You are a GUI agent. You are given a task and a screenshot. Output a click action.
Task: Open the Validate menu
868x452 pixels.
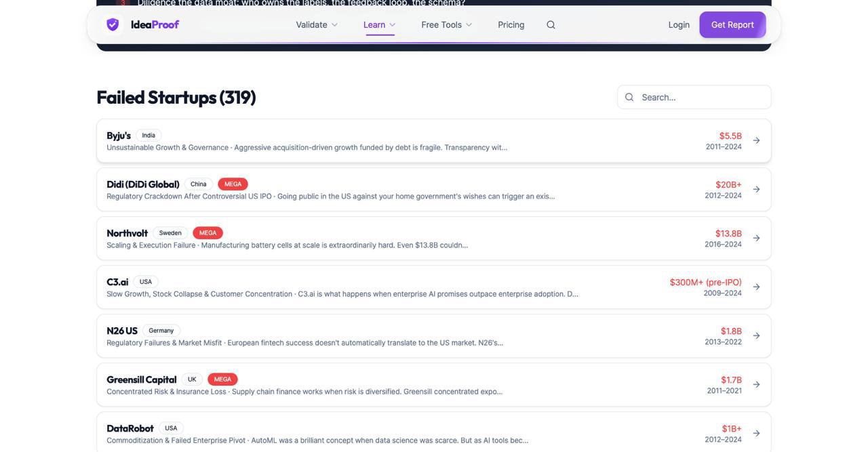[317, 24]
